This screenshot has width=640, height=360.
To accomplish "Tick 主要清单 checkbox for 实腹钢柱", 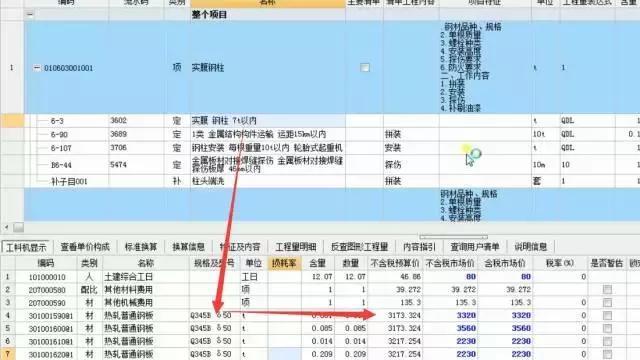I will tap(365, 68).
